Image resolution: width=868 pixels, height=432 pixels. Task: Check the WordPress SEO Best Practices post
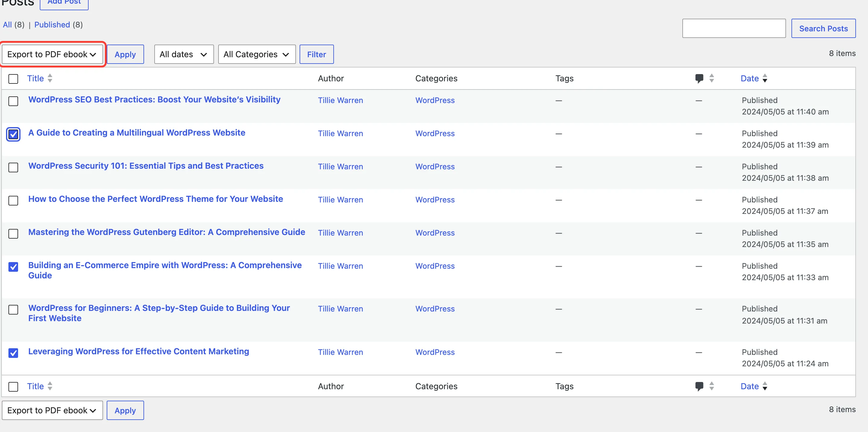click(x=13, y=101)
